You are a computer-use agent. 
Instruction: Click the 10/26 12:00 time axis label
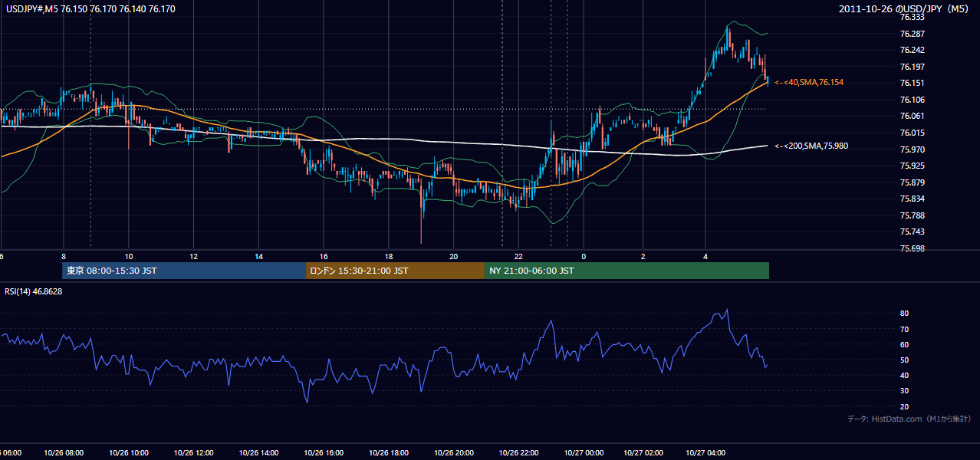pos(193,452)
